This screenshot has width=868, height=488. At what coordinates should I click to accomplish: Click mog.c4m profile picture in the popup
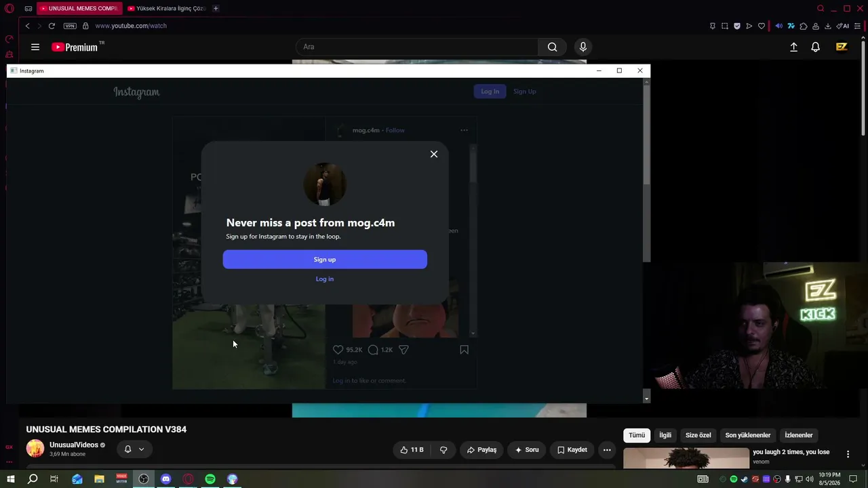pyautogui.click(x=325, y=184)
